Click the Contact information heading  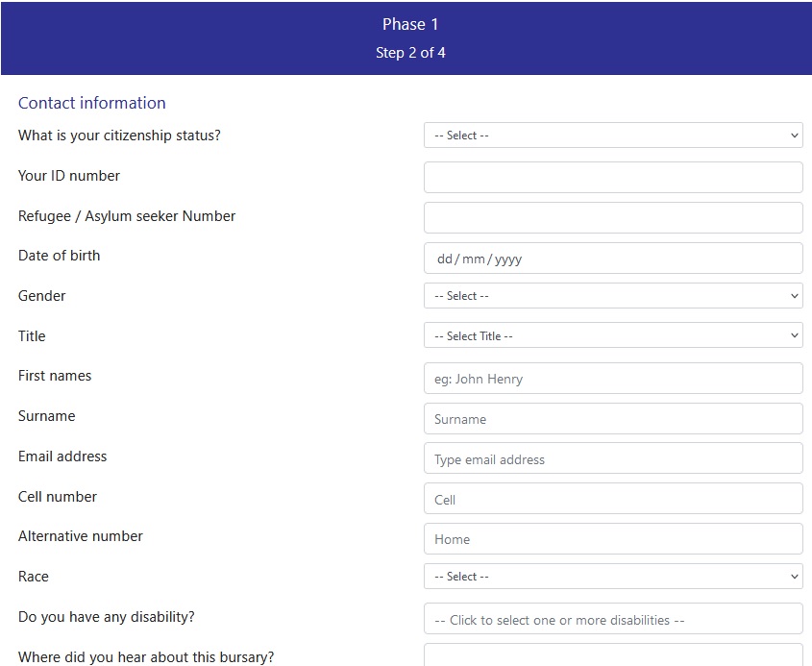[92, 103]
